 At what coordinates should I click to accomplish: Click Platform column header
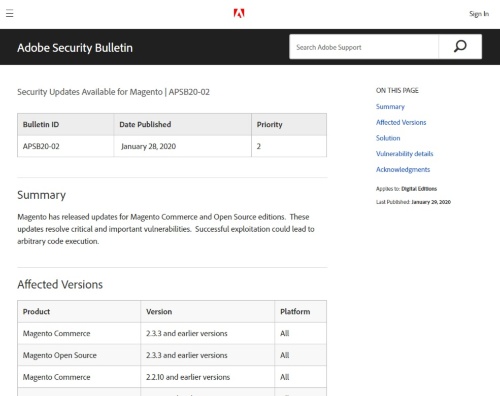pos(301,312)
